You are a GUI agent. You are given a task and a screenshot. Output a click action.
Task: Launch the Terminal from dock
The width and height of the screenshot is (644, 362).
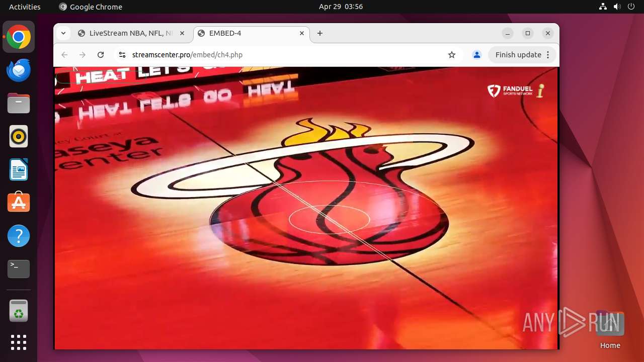19,269
